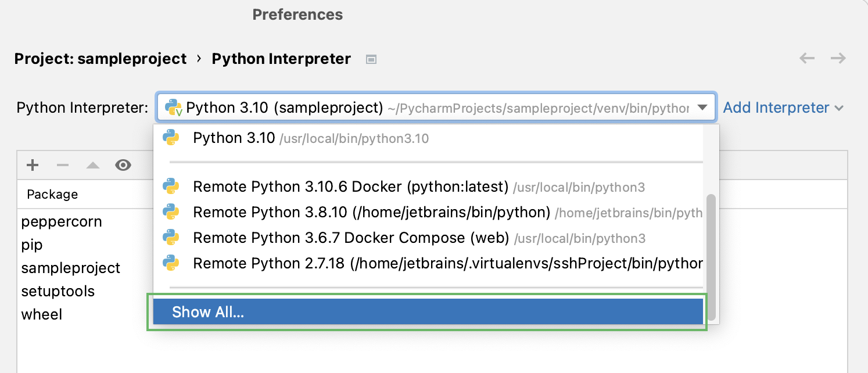Select Show All from the interpreter list
The width and height of the screenshot is (868, 373).
coord(208,311)
